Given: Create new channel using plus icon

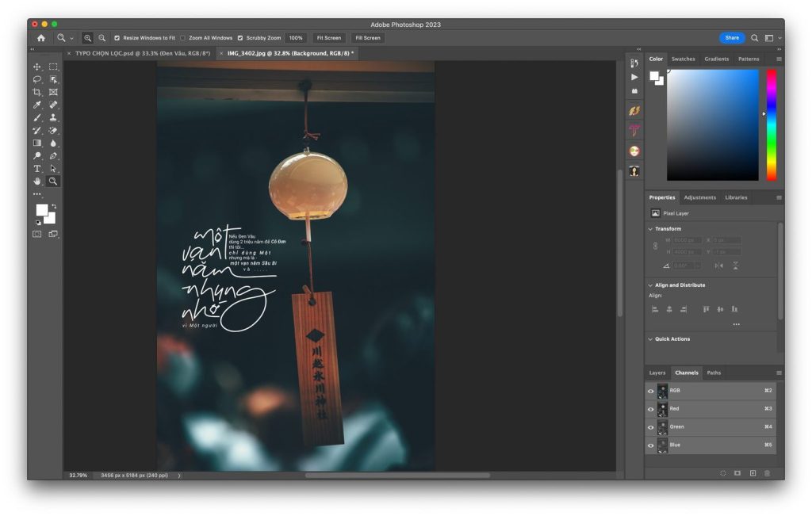Looking at the screenshot, I should coord(753,473).
